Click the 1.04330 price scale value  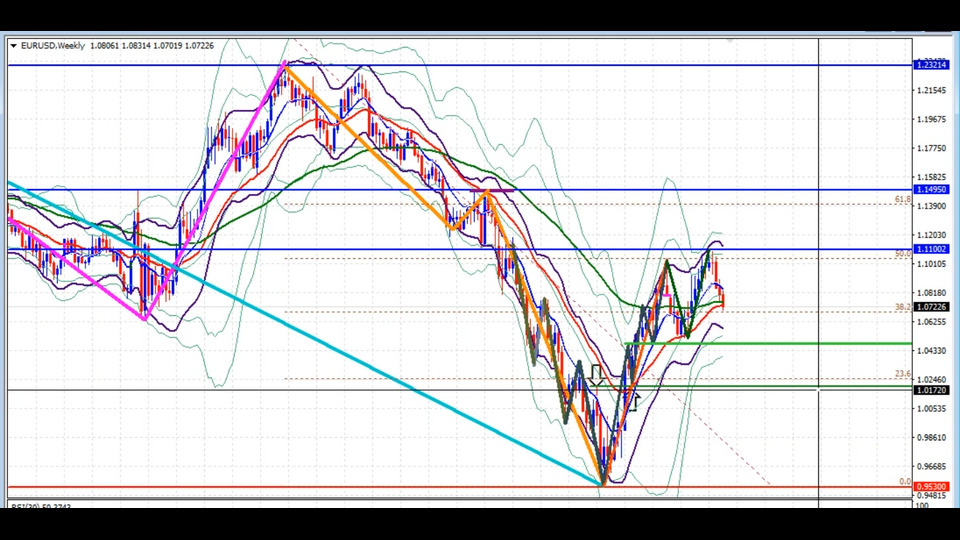click(931, 351)
